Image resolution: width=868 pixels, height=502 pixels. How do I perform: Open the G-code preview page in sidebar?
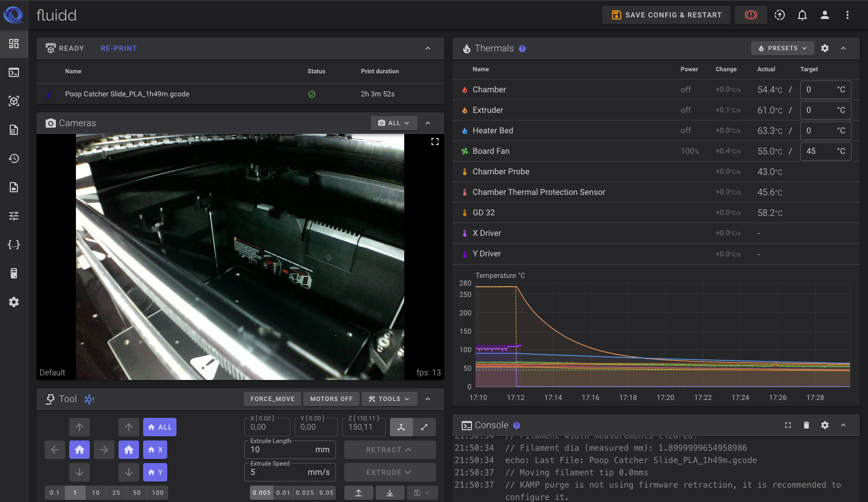coord(14,101)
